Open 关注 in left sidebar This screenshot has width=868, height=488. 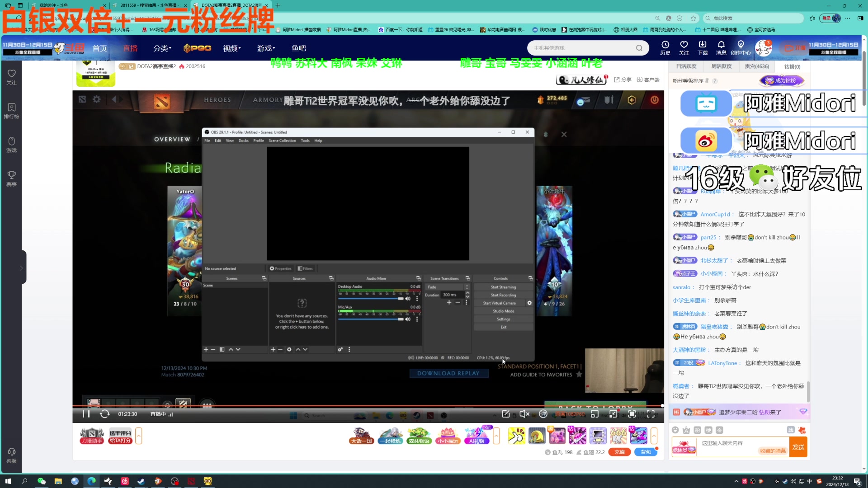pos(11,77)
